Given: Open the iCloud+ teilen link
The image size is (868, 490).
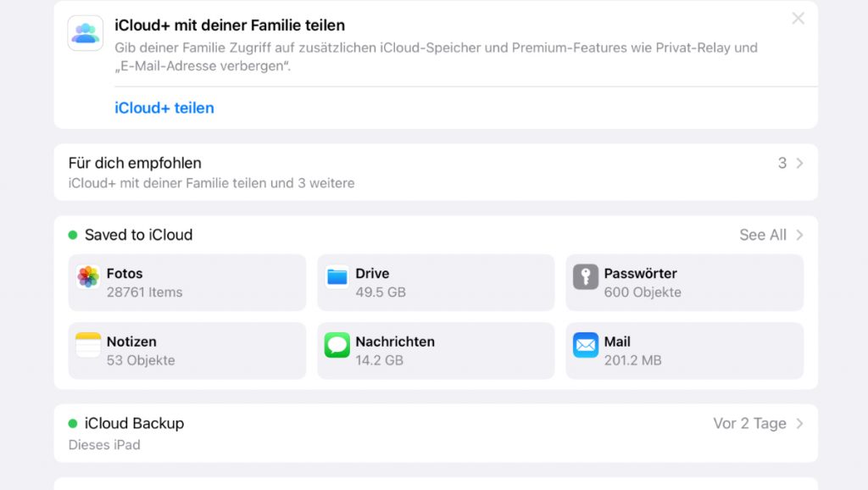Looking at the screenshot, I should coord(164,108).
